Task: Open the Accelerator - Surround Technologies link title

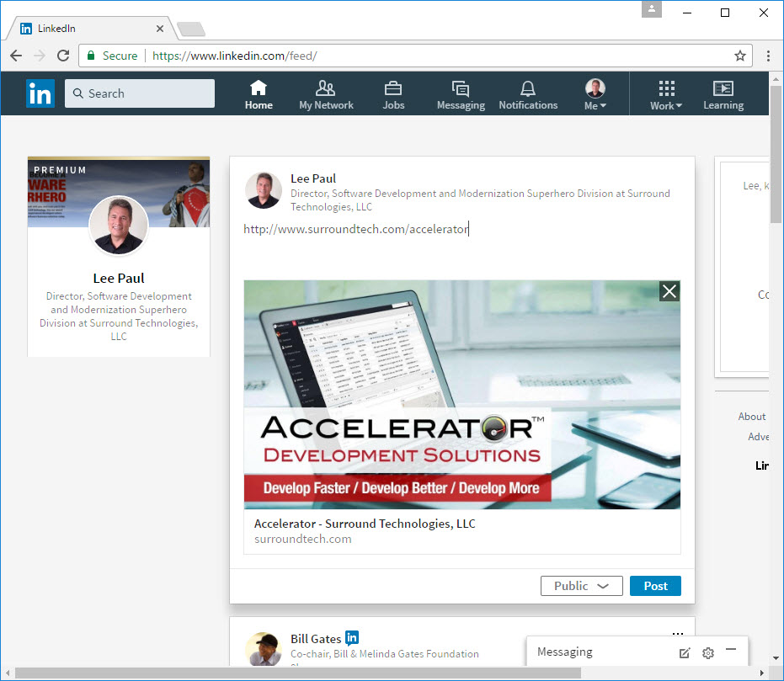Action: pos(365,524)
